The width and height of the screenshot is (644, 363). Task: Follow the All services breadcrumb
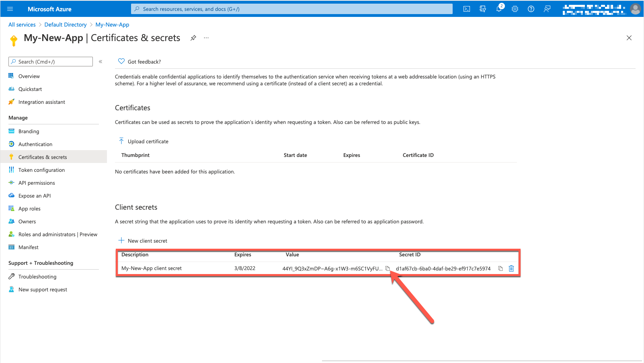click(22, 25)
